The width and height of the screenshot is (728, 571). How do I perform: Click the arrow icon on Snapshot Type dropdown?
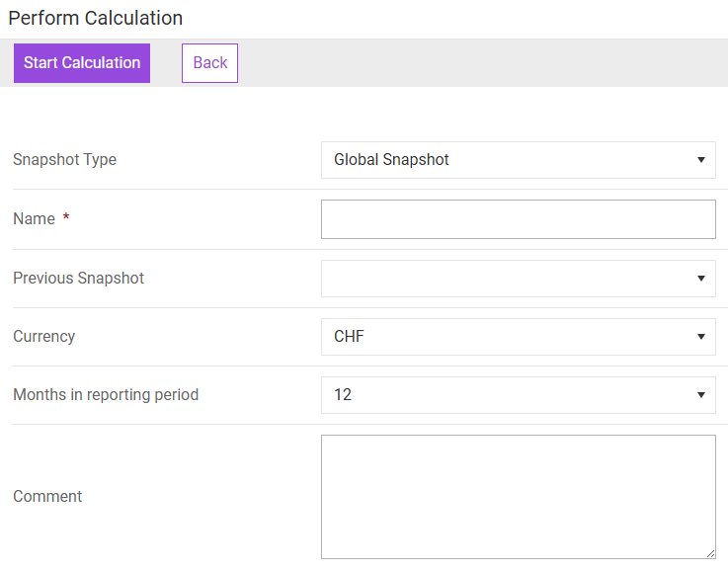(x=700, y=160)
